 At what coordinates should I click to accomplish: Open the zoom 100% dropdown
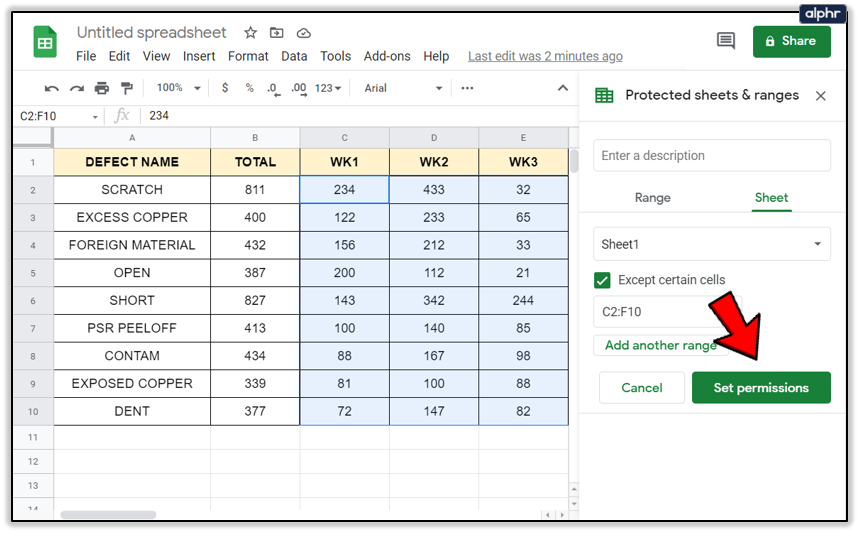179,88
